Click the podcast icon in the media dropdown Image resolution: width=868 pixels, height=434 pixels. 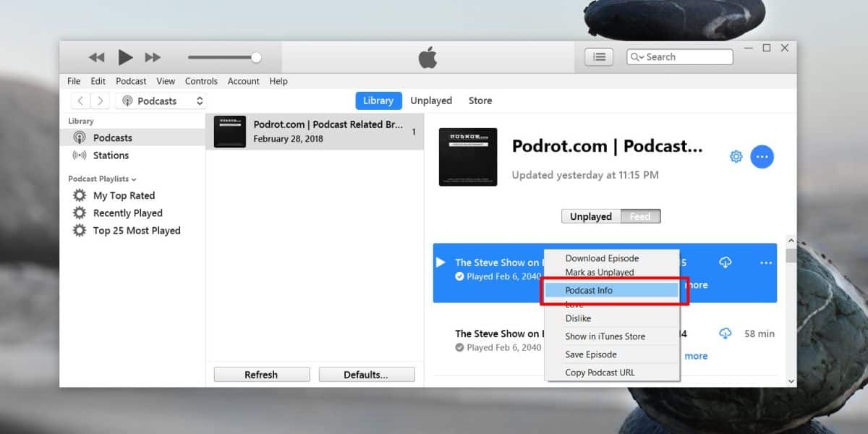tap(127, 101)
